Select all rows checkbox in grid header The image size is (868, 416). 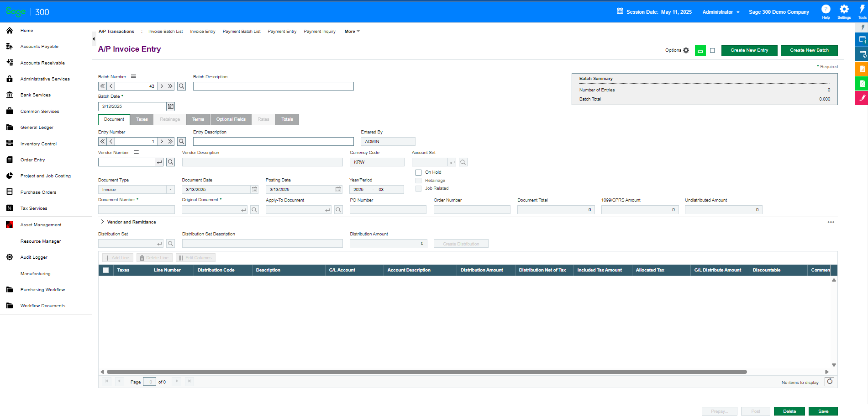[106, 270]
